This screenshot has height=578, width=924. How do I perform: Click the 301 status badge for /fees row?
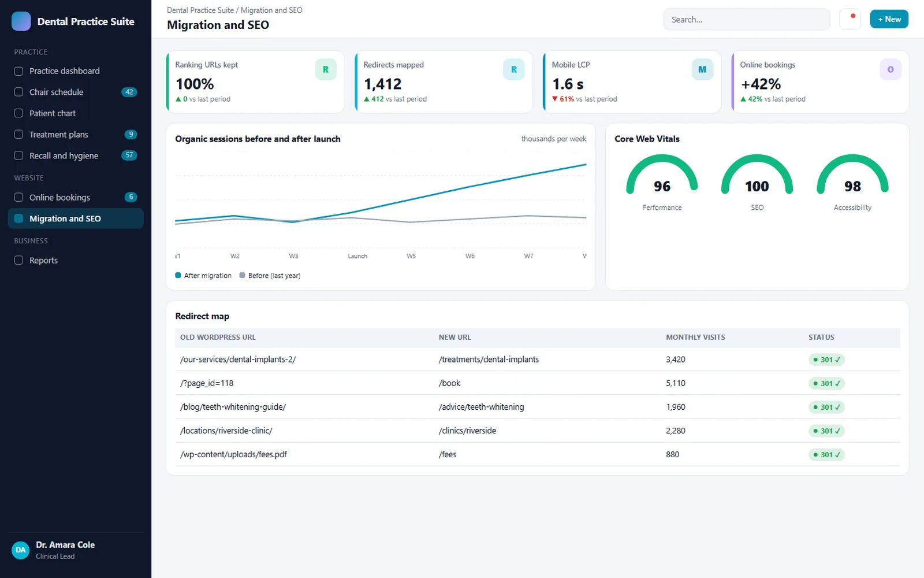[826, 454]
